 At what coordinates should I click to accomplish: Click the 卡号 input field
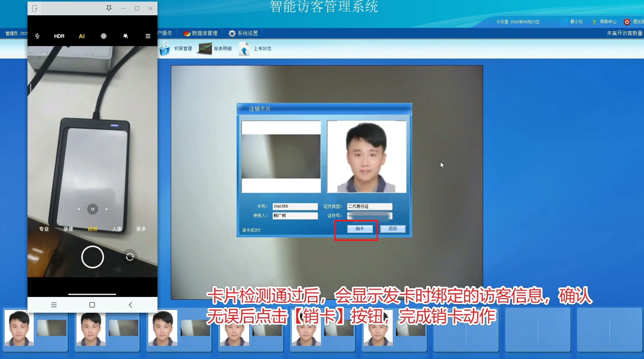[x=295, y=206]
